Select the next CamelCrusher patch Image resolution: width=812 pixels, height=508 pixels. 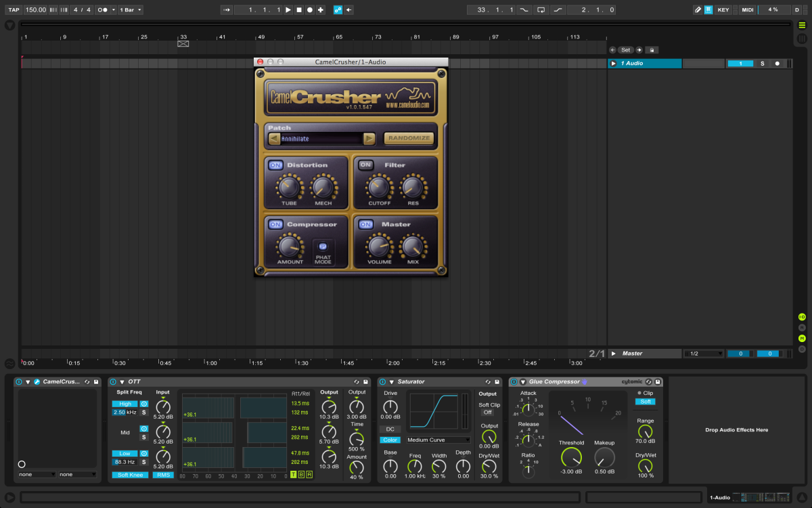pos(369,139)
